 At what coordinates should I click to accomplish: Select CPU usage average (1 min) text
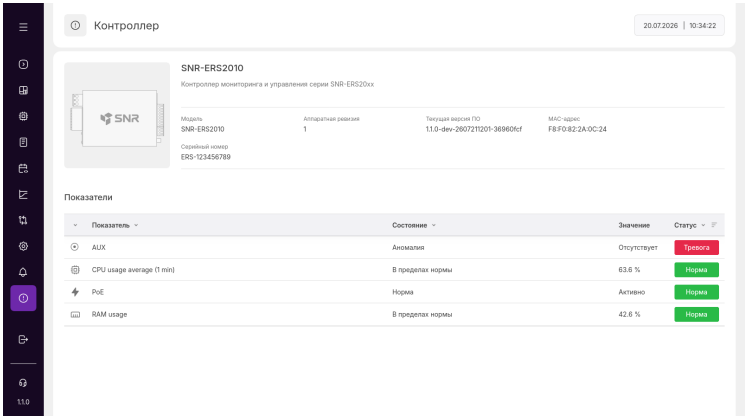133,270
